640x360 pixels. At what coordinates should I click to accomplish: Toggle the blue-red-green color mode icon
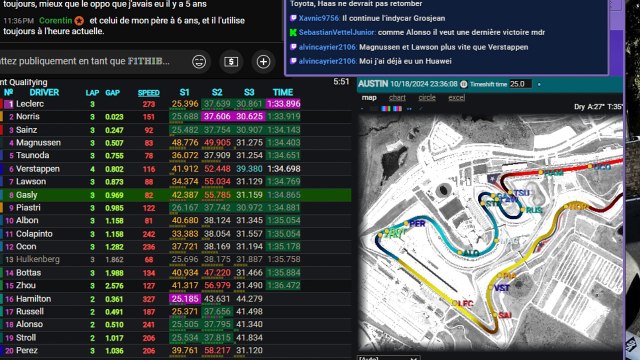386,109
